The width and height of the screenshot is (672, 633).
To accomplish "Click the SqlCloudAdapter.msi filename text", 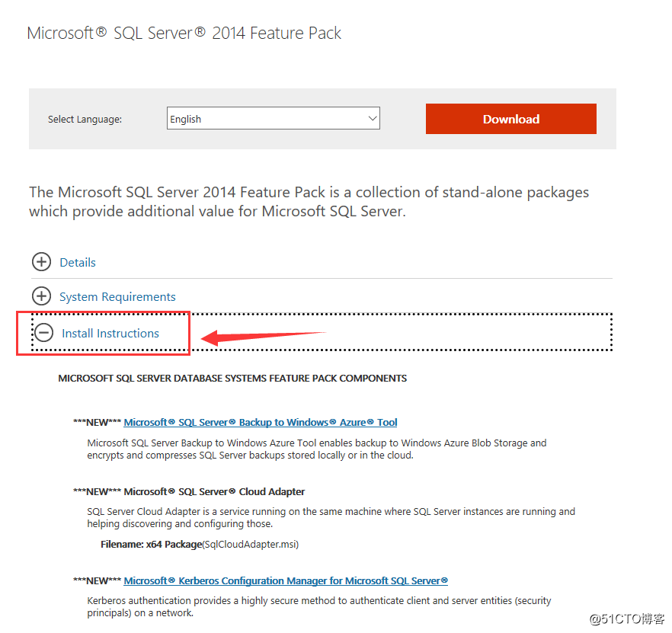I will coord(251,545).
